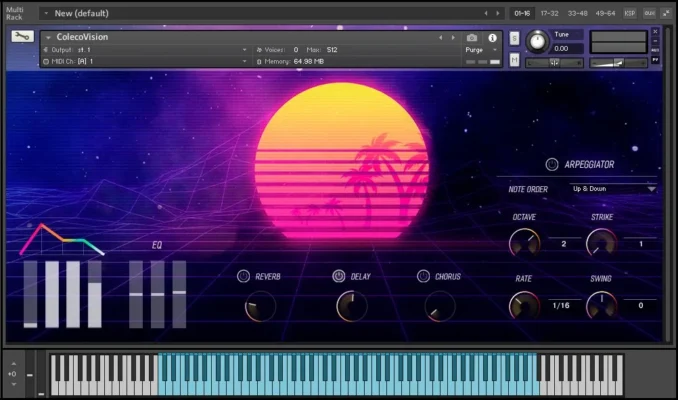Load previous multi with left arrow beside New (default)
This screenshot has width=678, height=400.
(486, 13)
